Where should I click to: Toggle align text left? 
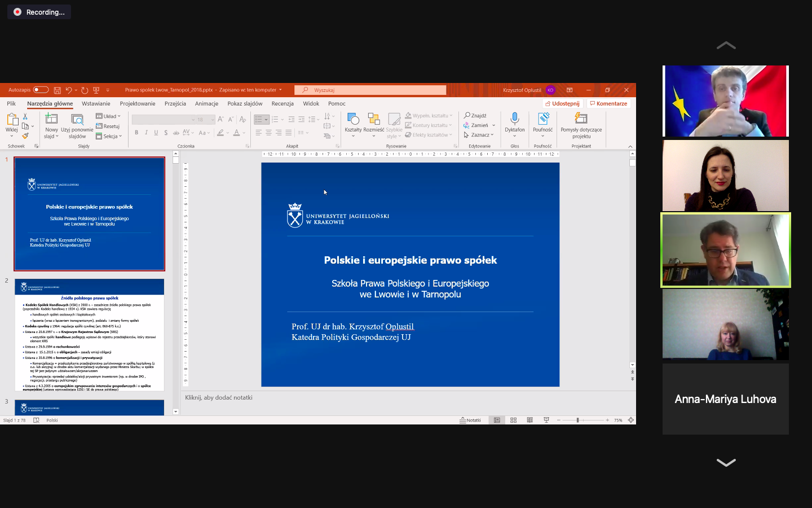[258, 133]
